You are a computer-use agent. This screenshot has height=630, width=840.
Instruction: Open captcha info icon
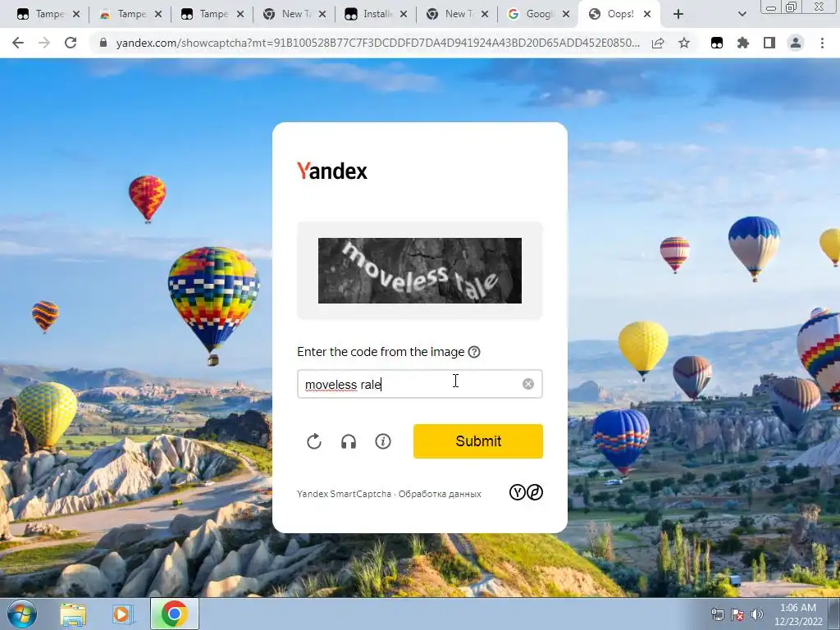tap(383, 441)
